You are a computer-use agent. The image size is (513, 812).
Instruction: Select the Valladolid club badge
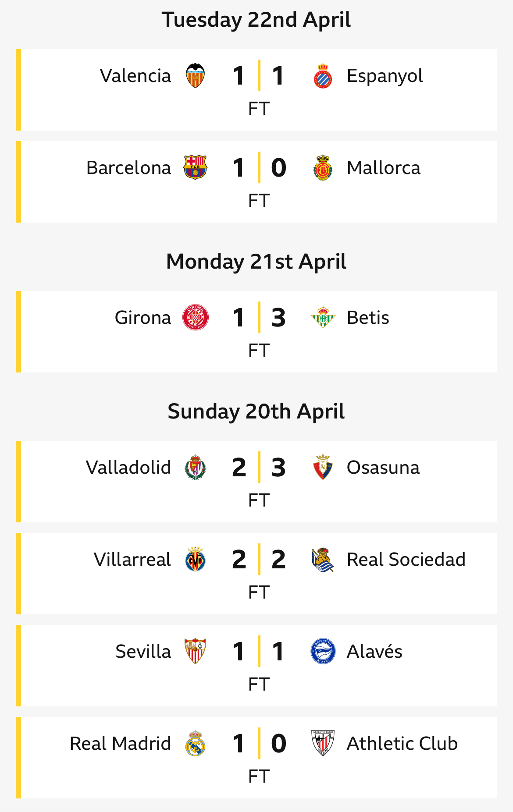tap(195, 467)
